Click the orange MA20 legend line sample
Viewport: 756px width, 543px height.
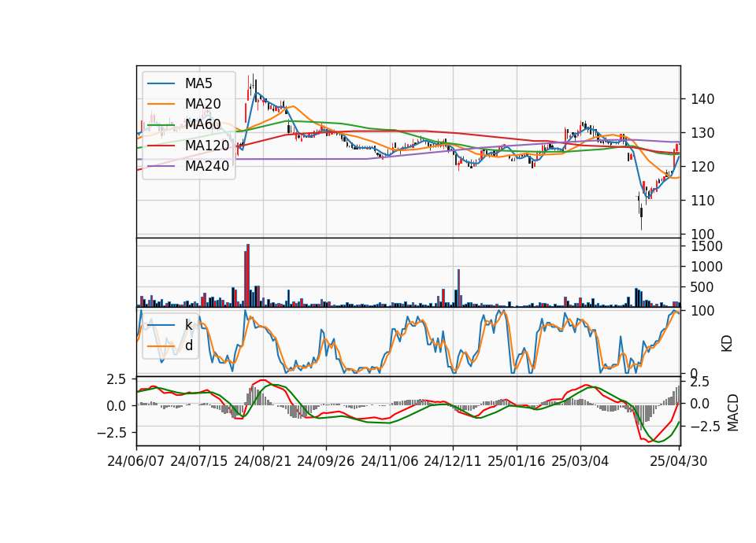click(161, 104)
